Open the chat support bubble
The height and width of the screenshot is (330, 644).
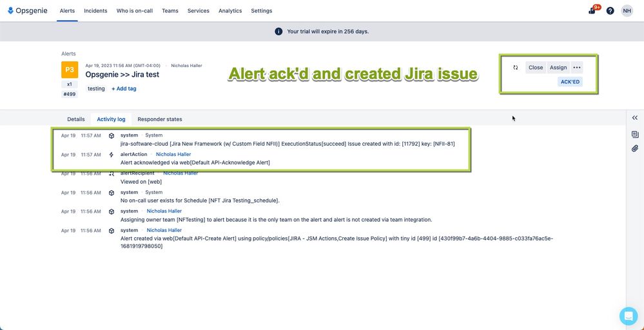(x=629, y=316)
